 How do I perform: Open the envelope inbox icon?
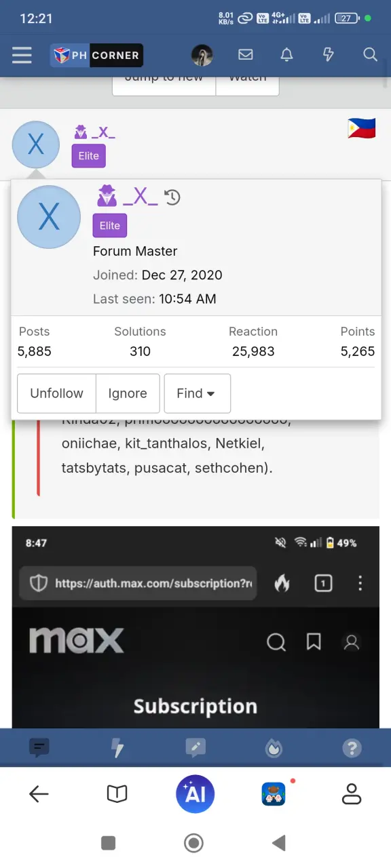pos(245,55)
